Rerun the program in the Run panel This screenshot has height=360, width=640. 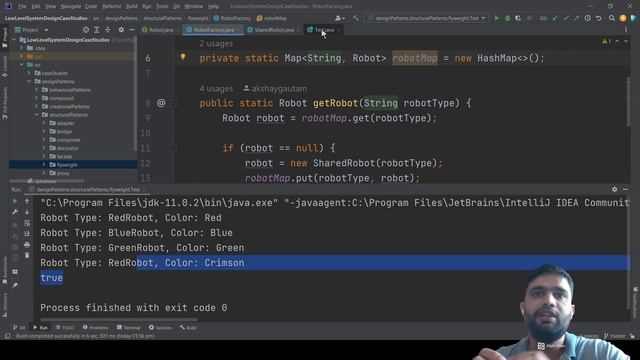pos(15,201)
